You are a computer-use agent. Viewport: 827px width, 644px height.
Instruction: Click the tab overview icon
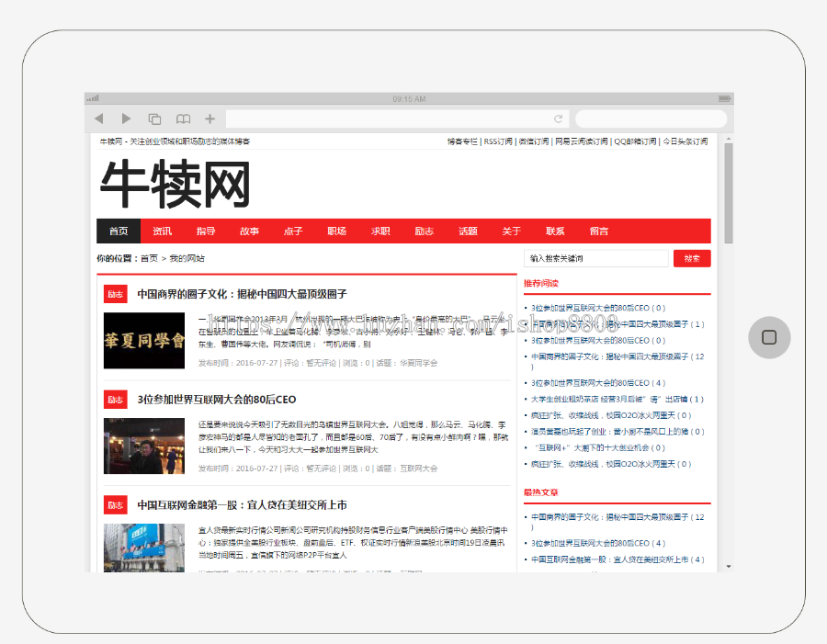[x=154, y=118]
